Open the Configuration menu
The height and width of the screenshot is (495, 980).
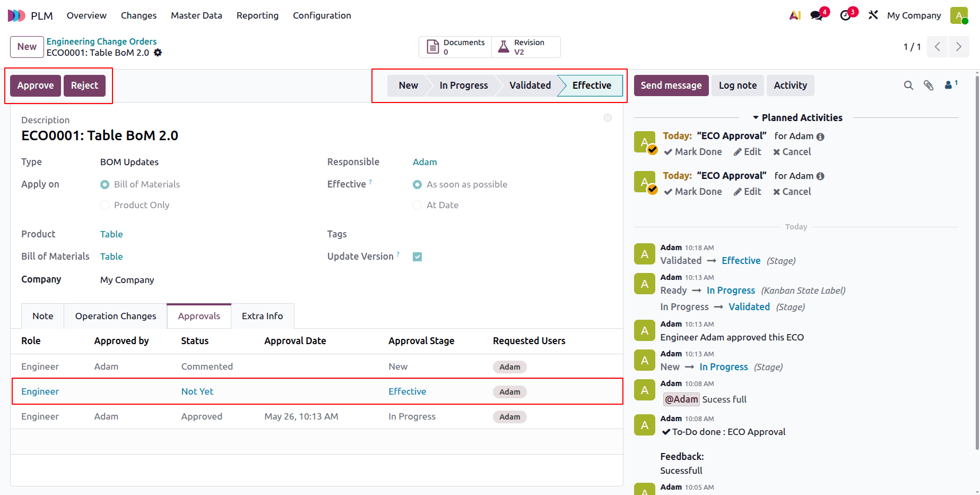coord(322,15)
